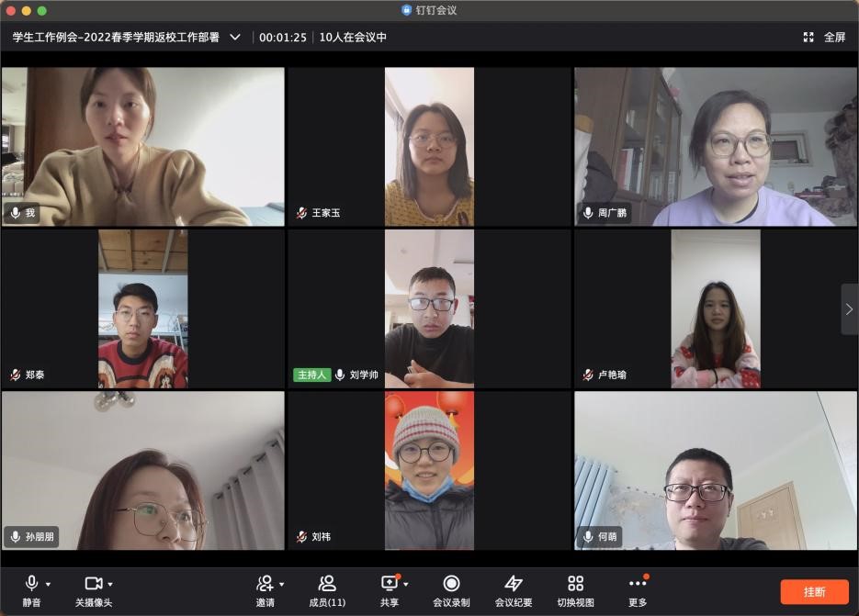This screenshot has width=859, height=616.
Task: Click the 挂断 hang up button
Action: coord(814,591)
